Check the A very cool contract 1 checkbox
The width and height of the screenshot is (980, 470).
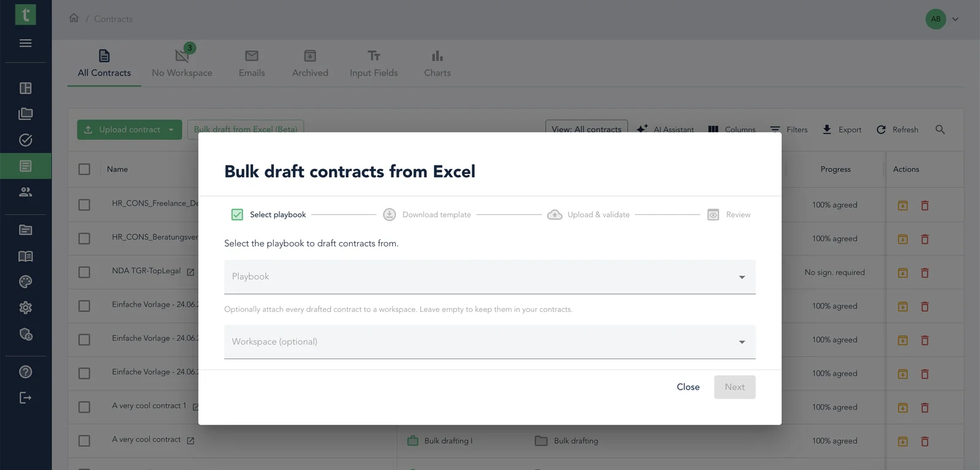(85, 407)
